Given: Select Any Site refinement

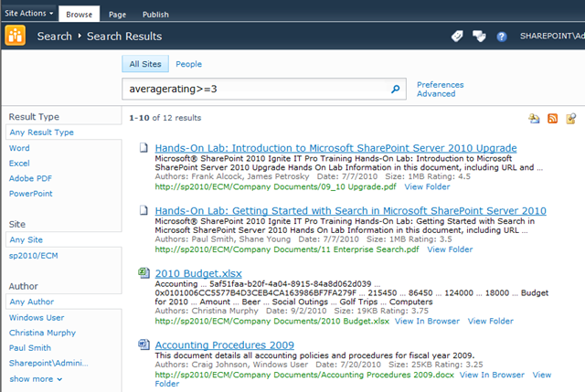Looking at the screenshot, I should click(27, 239).
